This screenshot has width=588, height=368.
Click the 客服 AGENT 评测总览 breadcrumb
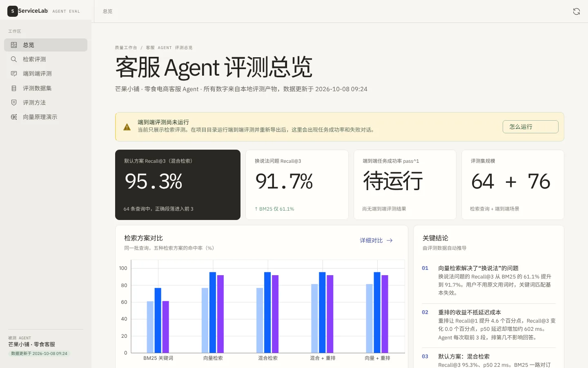point(169,48)
